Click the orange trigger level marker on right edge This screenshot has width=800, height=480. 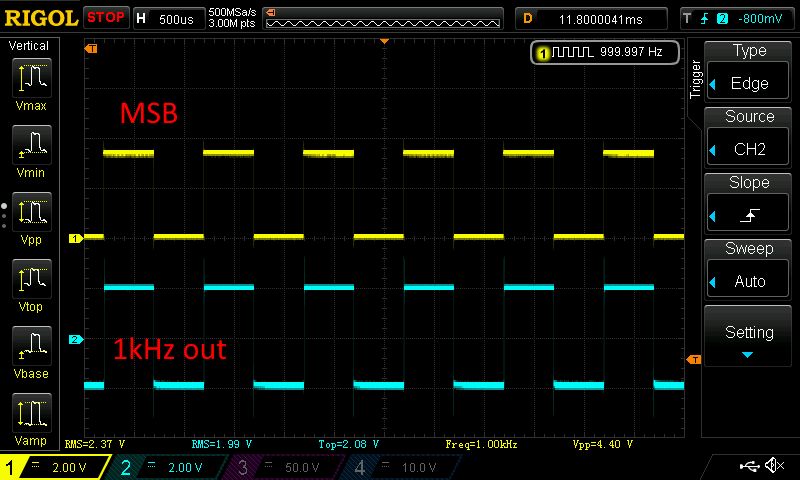click(x=694, y=360)
